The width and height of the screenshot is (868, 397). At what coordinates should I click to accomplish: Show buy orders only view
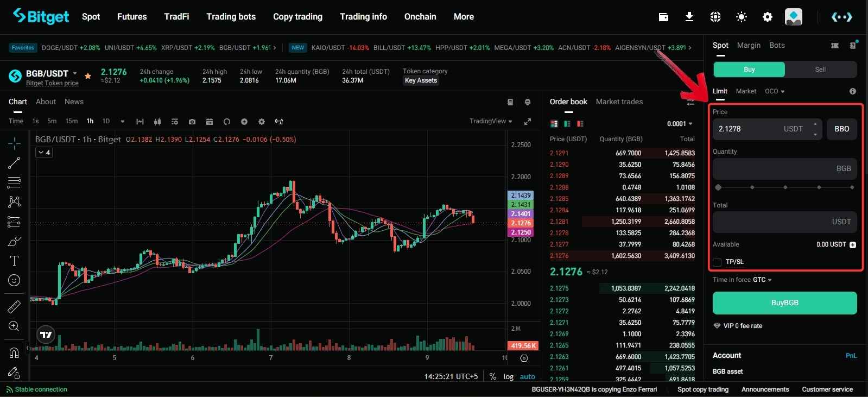(x=567, y=124)
